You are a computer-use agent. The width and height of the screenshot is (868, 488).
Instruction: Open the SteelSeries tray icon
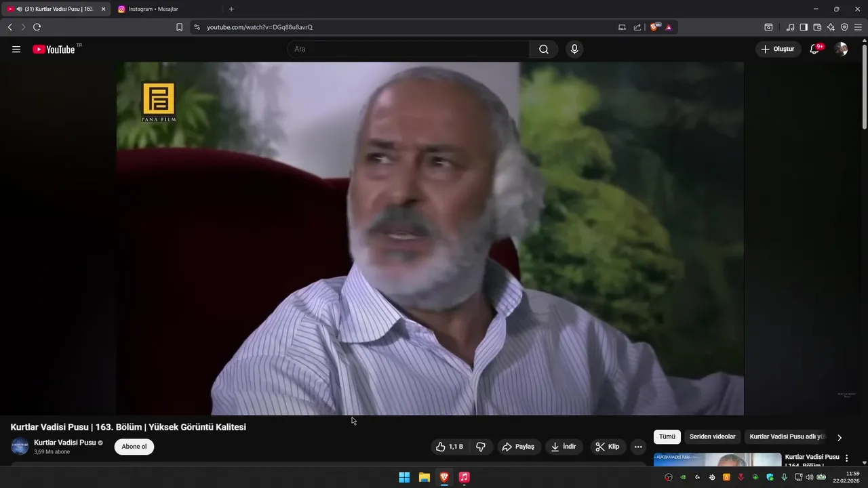coord(712,477)
